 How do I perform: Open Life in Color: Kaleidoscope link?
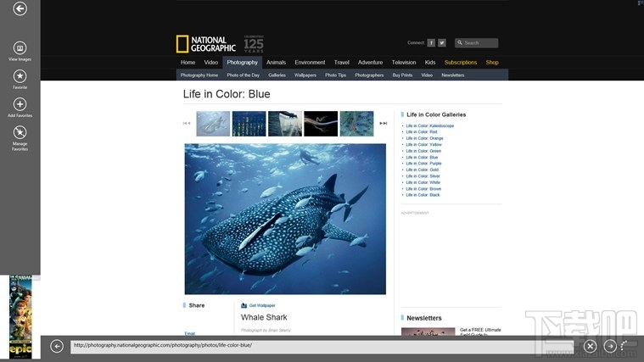pyautogui.click(x=430, y=126)
